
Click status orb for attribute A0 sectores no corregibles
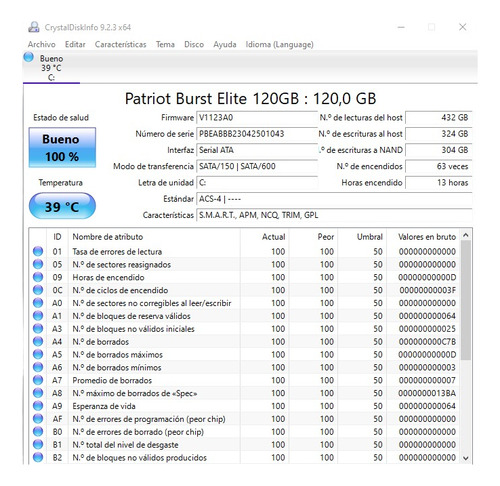pos(38,303)
